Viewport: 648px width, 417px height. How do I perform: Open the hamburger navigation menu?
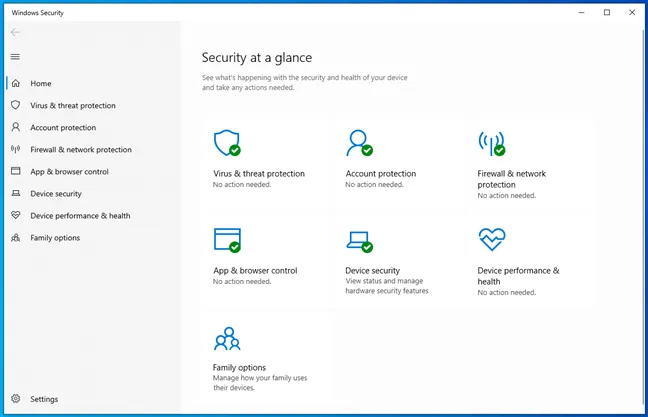click(x=15, y=57)
